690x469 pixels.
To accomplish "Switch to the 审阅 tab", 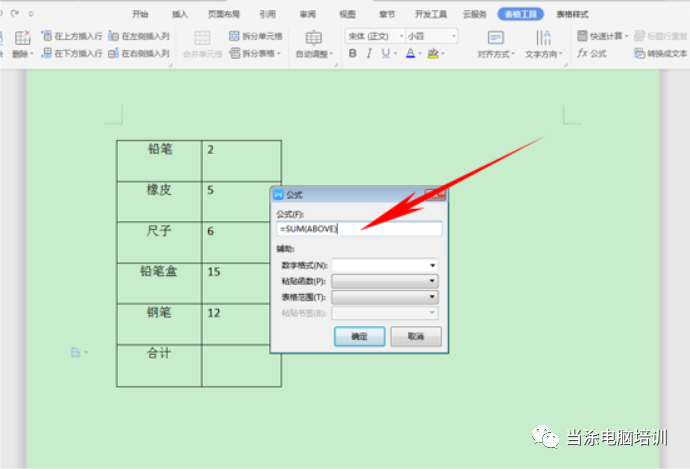I will coord(308,15).
